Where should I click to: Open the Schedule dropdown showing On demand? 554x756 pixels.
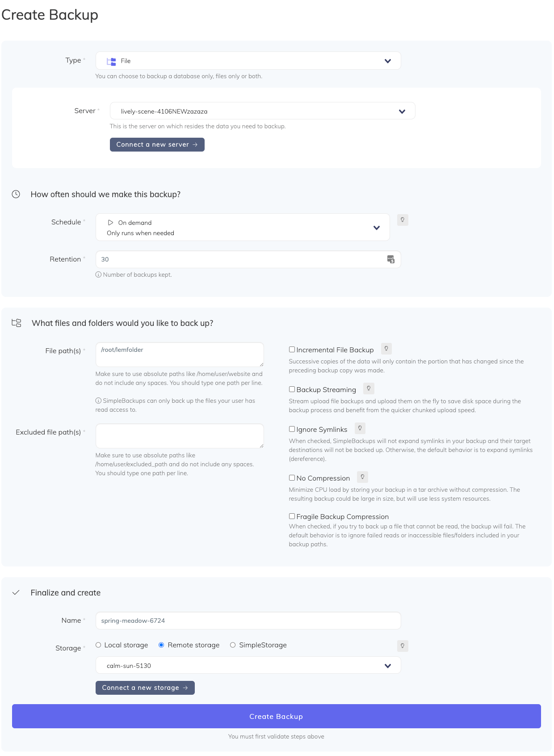click(x=243, y=228)
